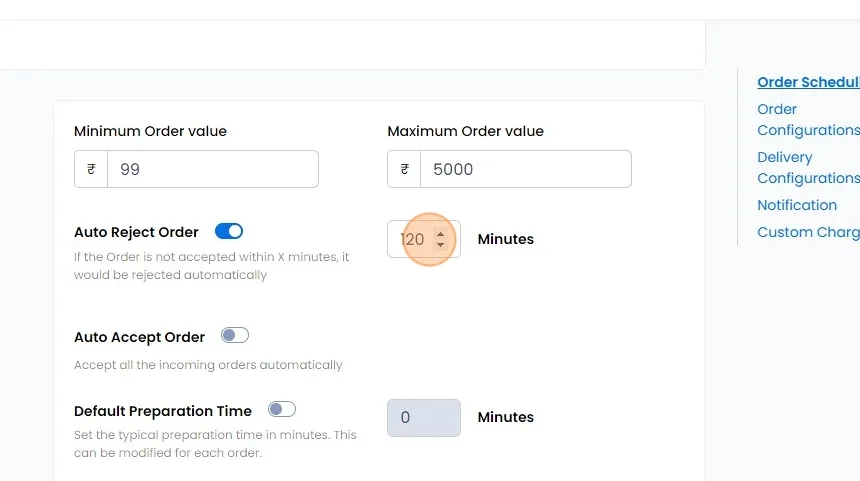860x481 pixels.
Task: Jump to Order Configurations section
Action: point(808,120)
